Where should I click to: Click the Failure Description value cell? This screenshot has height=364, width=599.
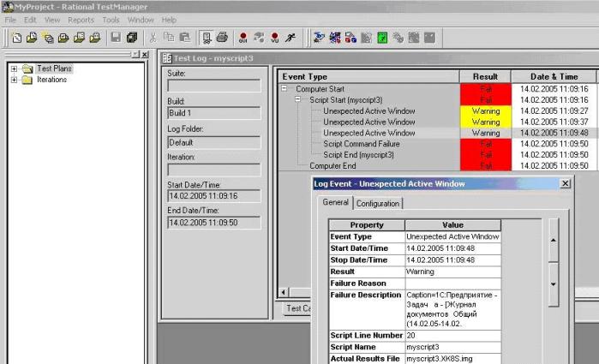[452, 309]
